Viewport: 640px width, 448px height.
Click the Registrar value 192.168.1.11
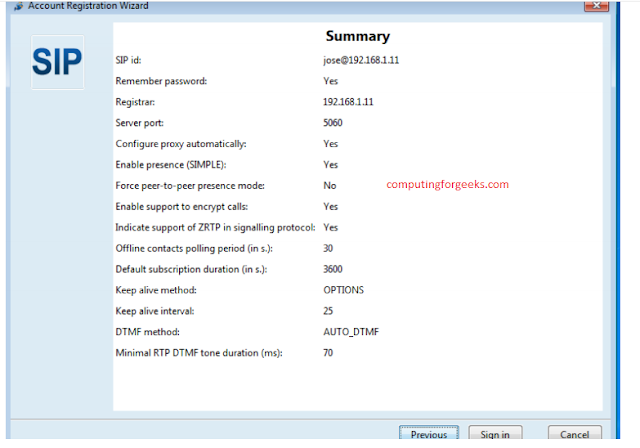click(348, 102)
